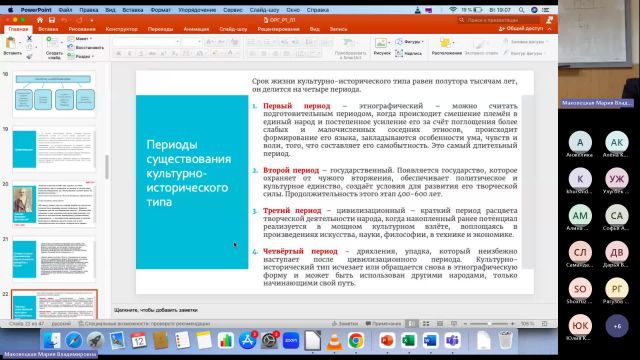Select slide 20 thumbnail with portrait
640x360 pixels.
pyautogui.click(x=54, y=204)
